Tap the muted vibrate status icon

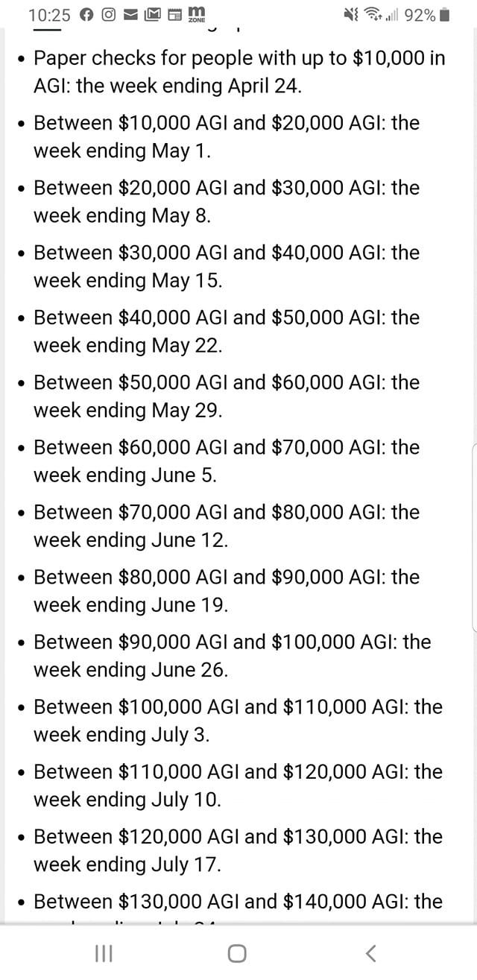[351, 15]
